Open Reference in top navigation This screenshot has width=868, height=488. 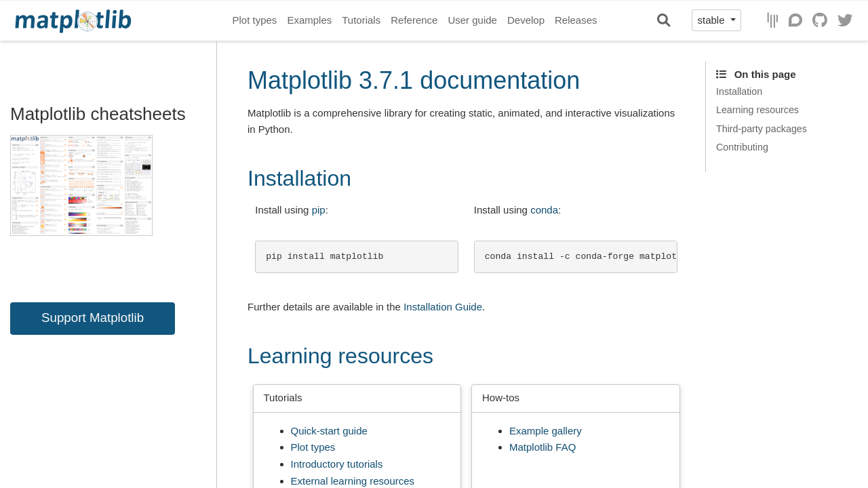pyautogui.click(x=414, y=20)
